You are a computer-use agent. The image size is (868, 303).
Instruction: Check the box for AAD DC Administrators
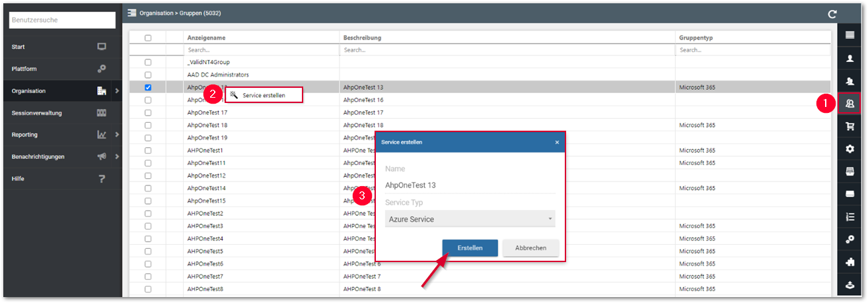click(148, 75)
